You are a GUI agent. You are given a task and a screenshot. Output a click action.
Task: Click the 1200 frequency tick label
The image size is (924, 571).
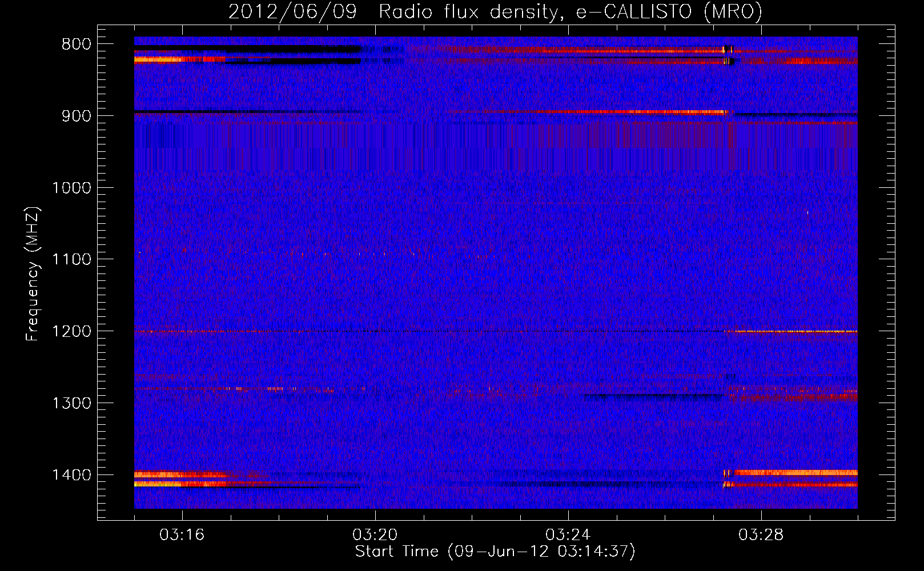point(71,332)
